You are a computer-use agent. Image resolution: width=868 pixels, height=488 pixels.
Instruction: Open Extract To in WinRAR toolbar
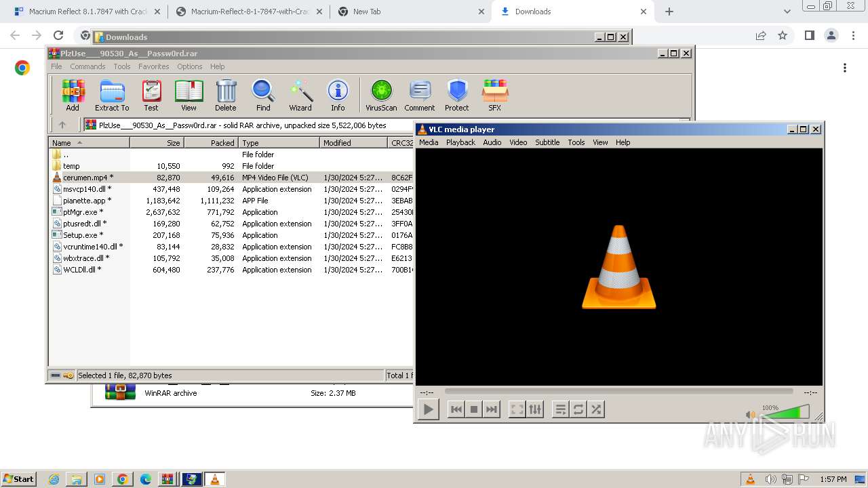click(x=112, y=95)
